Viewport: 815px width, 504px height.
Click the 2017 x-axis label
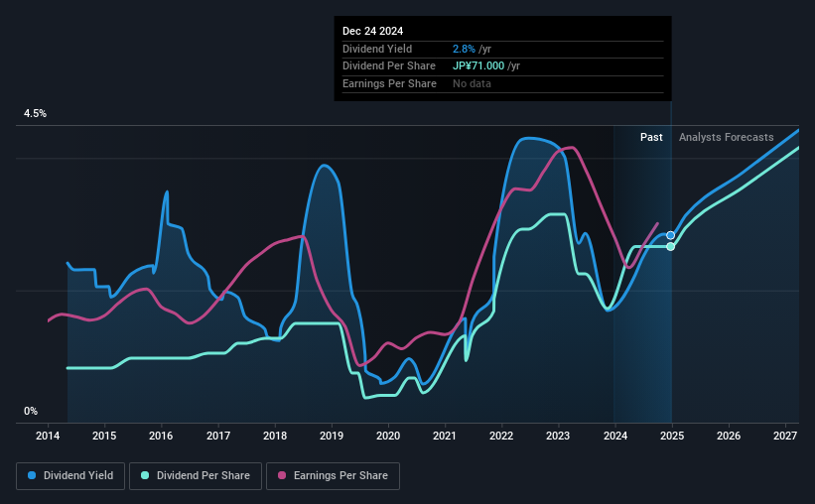218,436
